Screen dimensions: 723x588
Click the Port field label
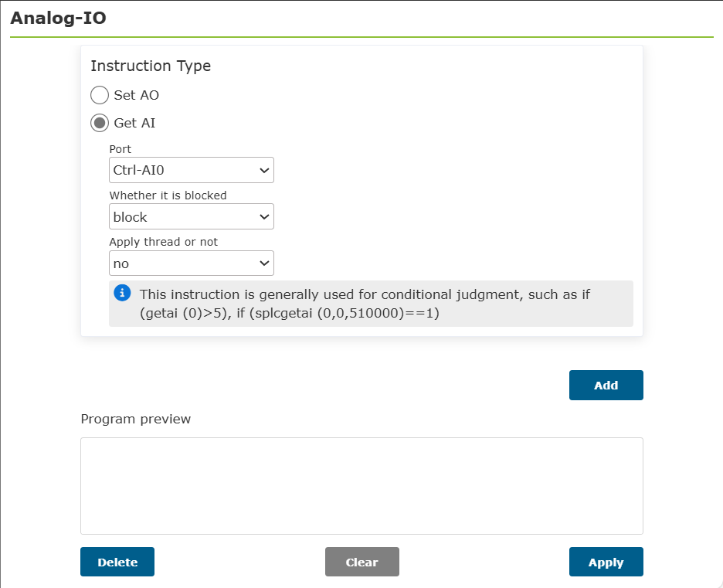coord(120,149)
